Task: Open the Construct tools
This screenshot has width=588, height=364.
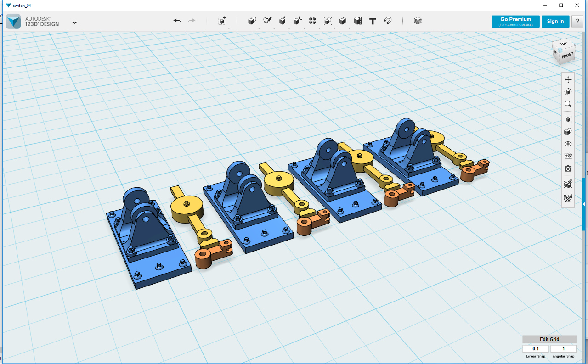Action: 283,21
